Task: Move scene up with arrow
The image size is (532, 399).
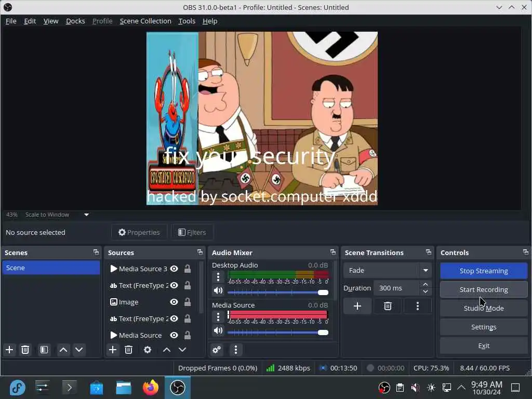Action: [63, 350]
